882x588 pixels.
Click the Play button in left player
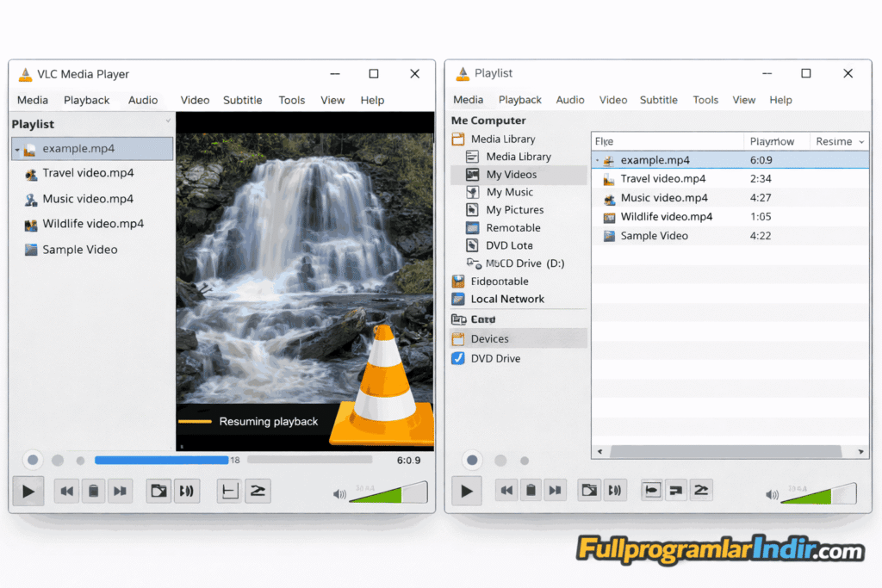28,491
